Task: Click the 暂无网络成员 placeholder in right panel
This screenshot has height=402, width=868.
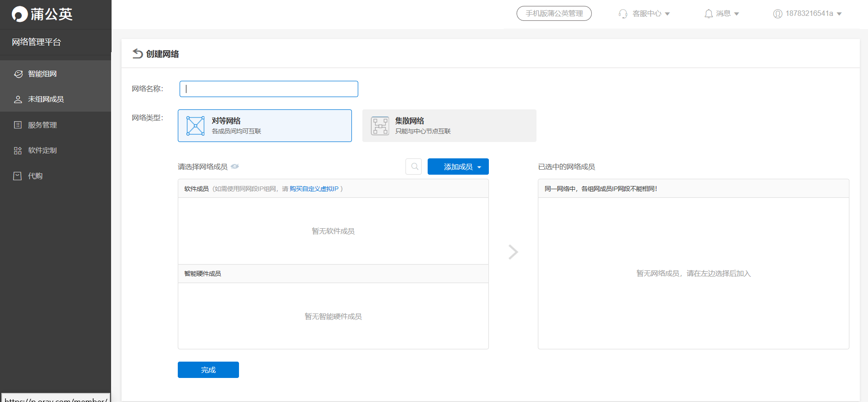Action: [x=693, y=273]
